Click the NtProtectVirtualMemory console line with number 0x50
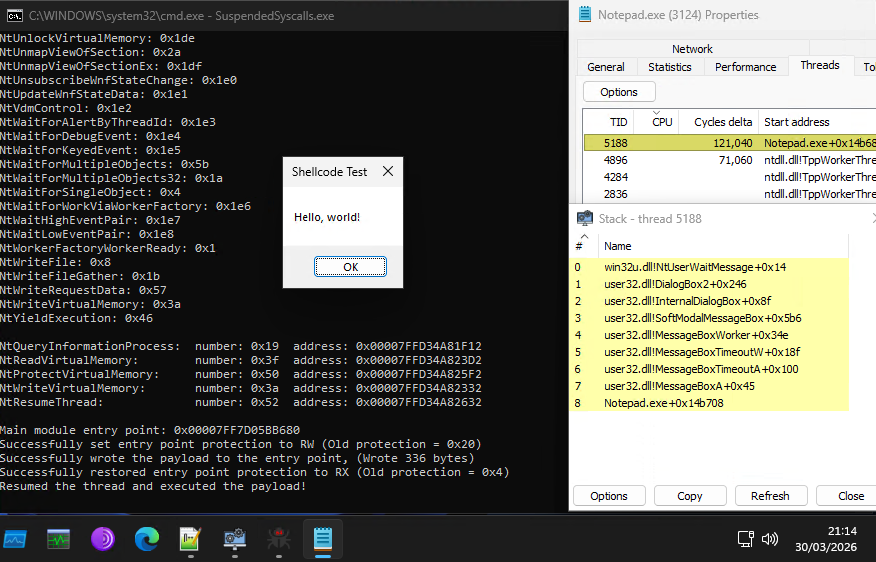This screenshot has width=876, height=562. [241, 374]
